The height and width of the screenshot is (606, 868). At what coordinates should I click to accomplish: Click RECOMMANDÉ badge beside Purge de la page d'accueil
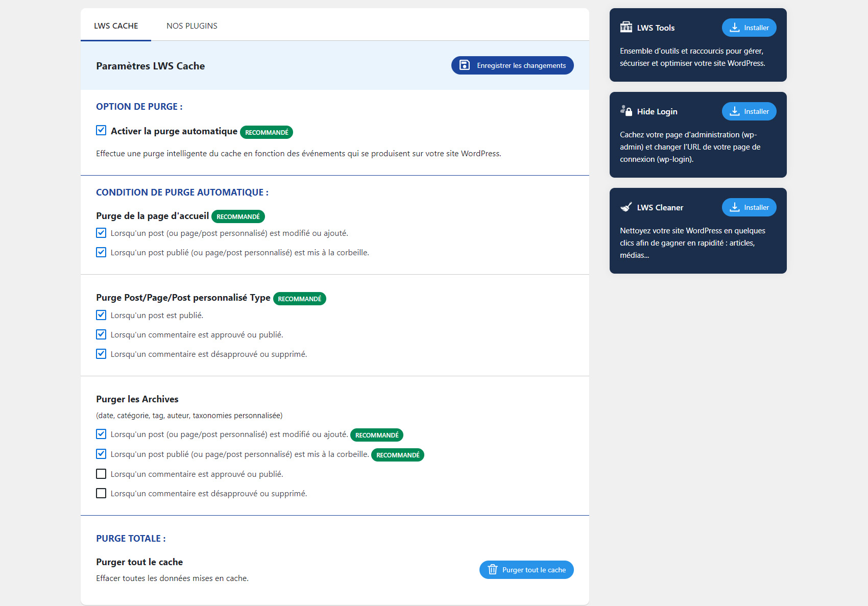click(238, 216)
